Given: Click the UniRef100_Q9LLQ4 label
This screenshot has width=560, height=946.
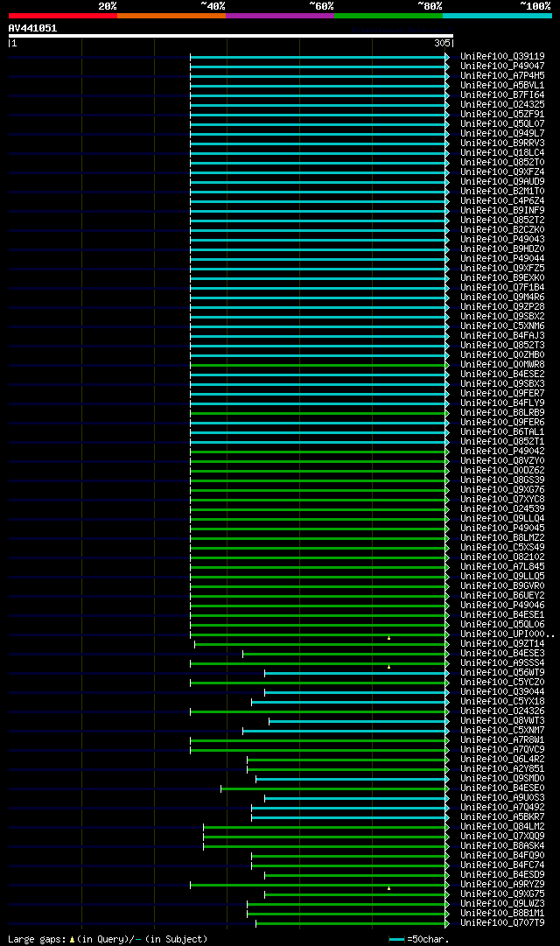Looking at the screenshot, I should 502,519.
